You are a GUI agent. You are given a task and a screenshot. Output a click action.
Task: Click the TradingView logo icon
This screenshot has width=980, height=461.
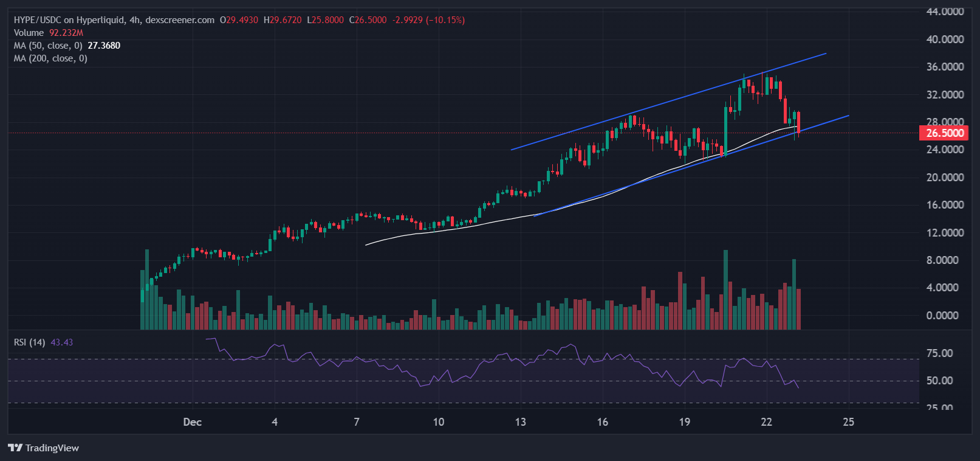(15, 448)
